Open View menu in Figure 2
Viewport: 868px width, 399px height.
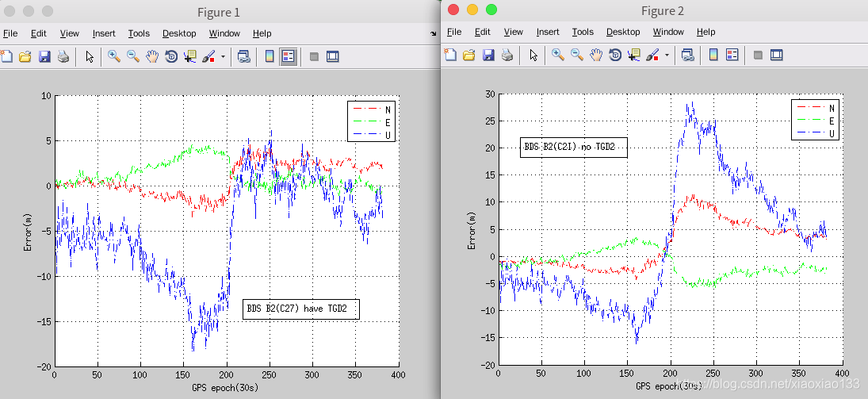pos(513,32)
